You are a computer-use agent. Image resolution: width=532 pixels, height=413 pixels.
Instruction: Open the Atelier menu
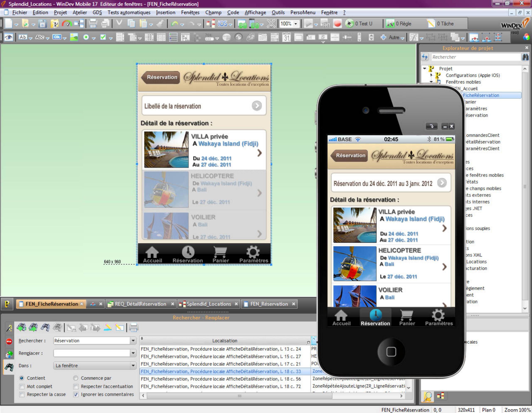tap(80, 12)
